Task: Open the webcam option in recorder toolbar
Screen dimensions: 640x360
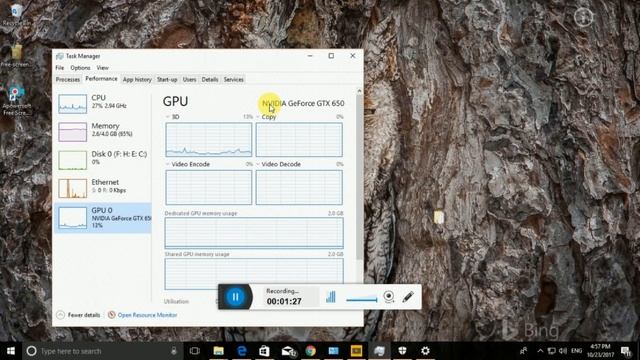Action: [x=389, y=297]
